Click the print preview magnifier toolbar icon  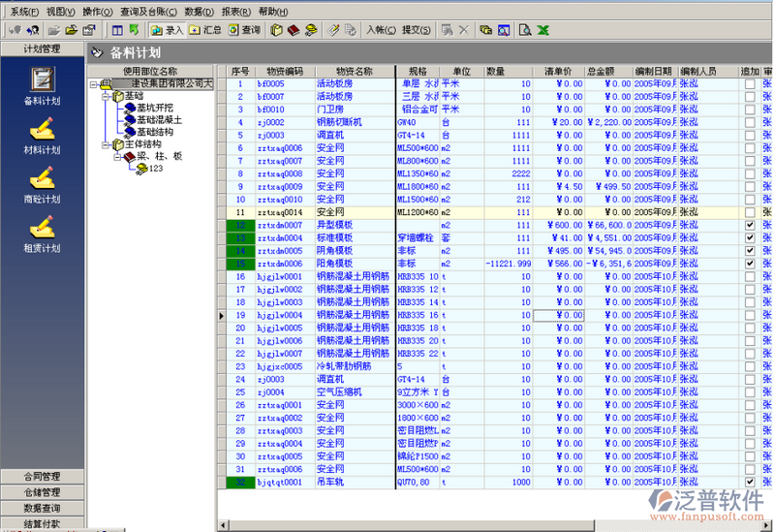tap(524, 30)
